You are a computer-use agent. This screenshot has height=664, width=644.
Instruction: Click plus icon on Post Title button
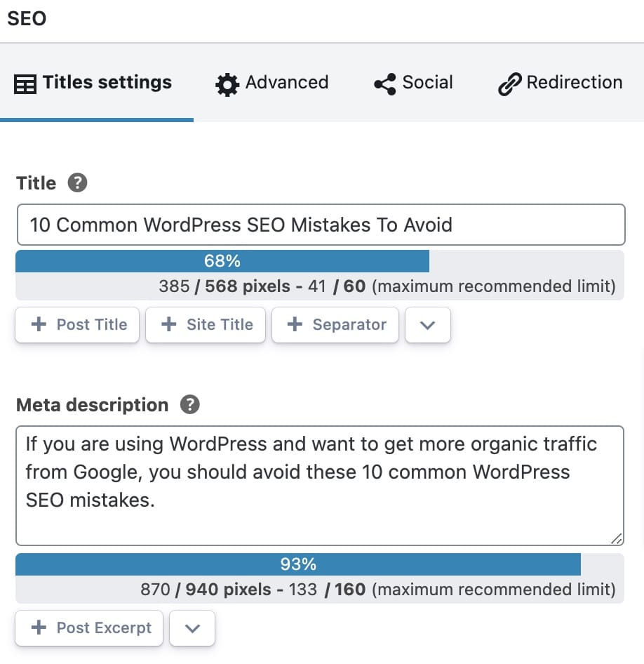[x=39, y=324]
